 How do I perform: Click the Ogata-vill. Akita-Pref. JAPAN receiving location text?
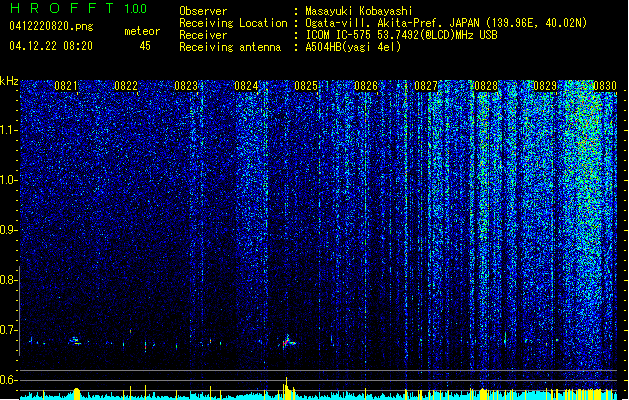pos(446,23)
